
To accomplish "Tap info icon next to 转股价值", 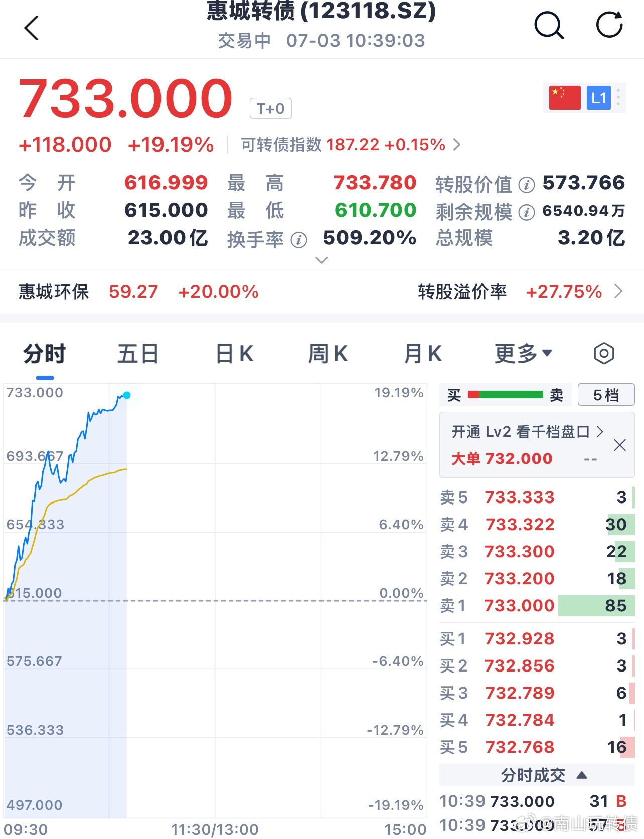I will (526, 185).
